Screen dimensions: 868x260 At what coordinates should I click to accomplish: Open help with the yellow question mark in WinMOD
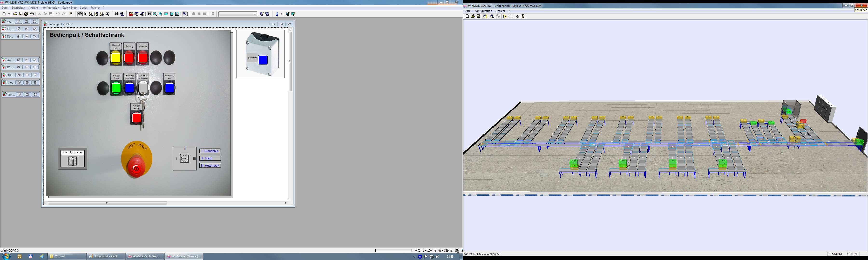click(71, 14)
